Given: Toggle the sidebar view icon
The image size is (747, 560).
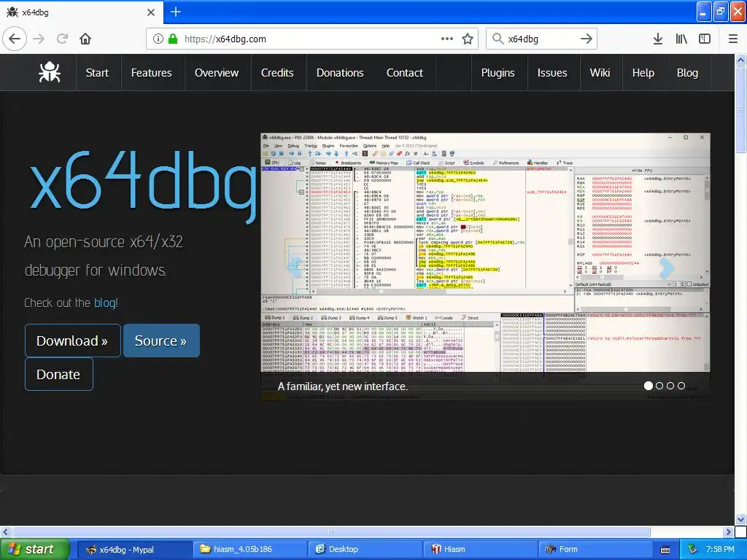Looking at the screenshot, I should pyautogui.click(x=705, y=39).
